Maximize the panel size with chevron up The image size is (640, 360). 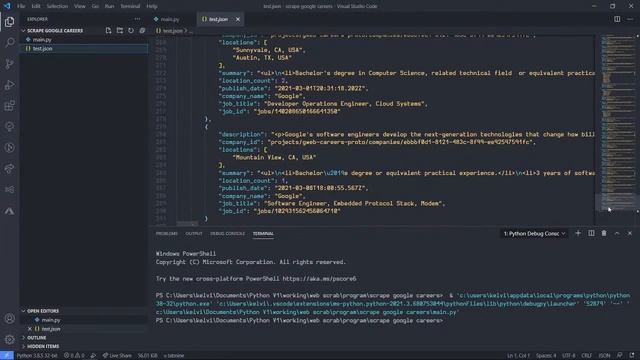tap(617, 233)
